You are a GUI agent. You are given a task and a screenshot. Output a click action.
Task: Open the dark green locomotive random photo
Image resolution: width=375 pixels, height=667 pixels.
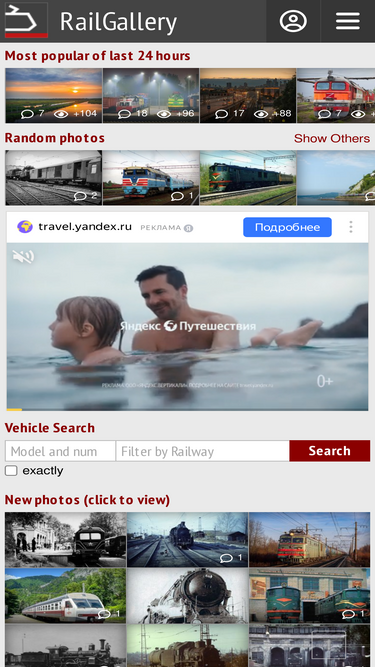pos(248,178)
